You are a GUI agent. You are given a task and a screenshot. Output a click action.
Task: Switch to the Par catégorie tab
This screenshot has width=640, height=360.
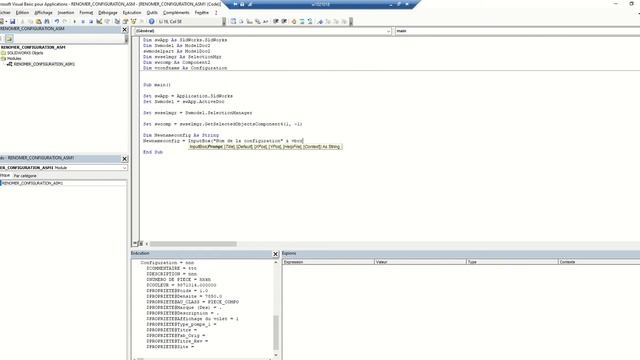click(x=25, y=176)
